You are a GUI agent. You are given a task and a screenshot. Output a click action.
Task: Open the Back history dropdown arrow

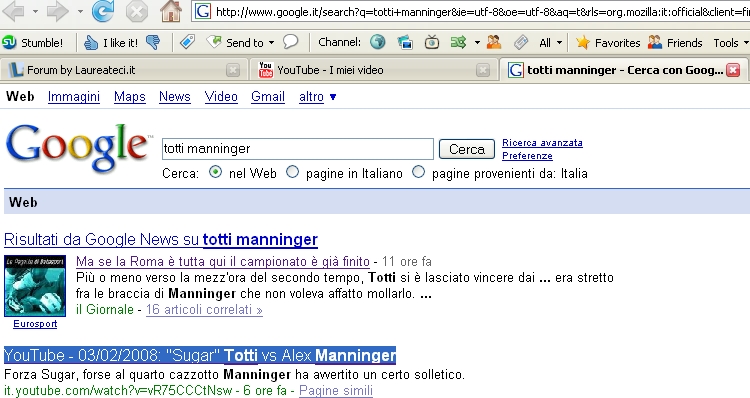(35, 11)
